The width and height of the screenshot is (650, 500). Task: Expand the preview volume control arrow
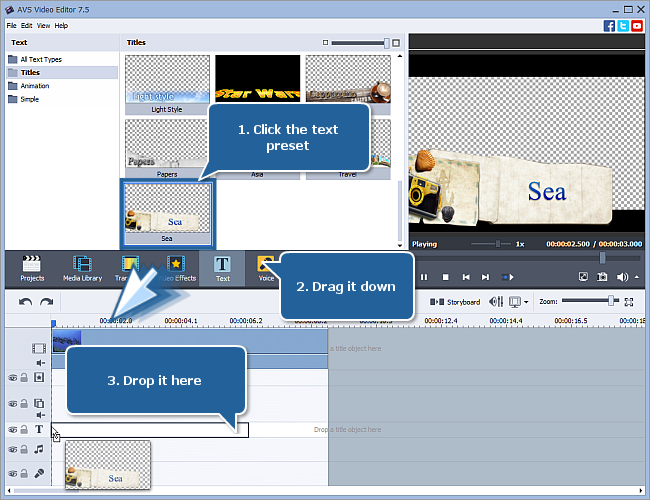click(637, 277)
